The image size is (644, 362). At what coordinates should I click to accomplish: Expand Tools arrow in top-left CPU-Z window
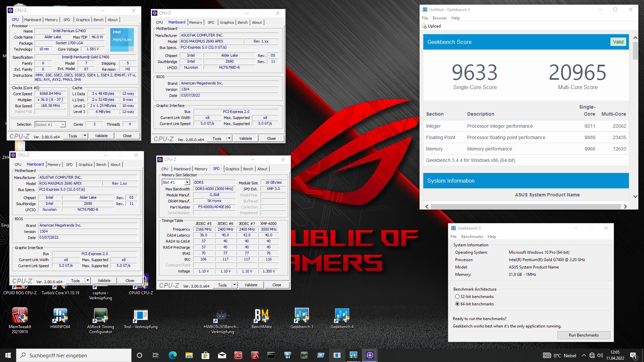[x=85, y=136]
